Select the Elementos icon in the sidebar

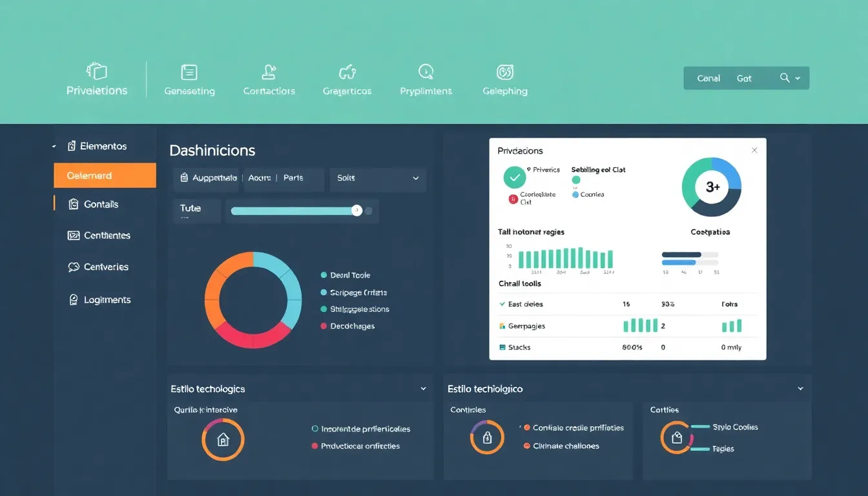pyautogui.click(x=72, y=145)
